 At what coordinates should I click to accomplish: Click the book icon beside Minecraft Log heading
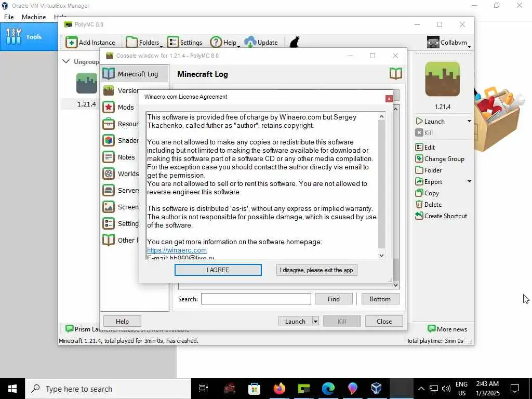[395, 74]
